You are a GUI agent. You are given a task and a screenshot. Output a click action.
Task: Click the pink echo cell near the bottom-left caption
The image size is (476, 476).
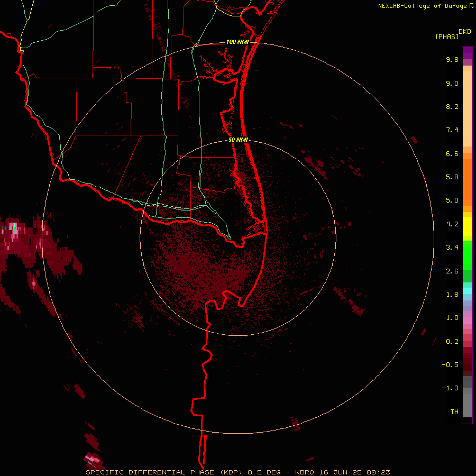point(93,459)
